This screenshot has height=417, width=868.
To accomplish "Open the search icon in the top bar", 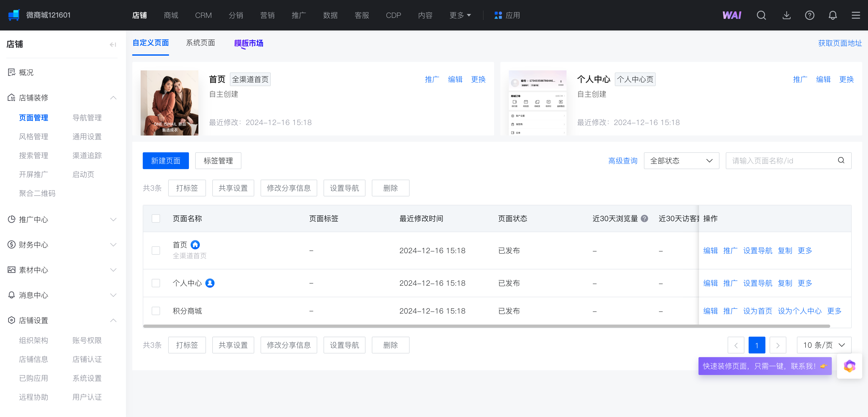I will [x=761, y=15].
